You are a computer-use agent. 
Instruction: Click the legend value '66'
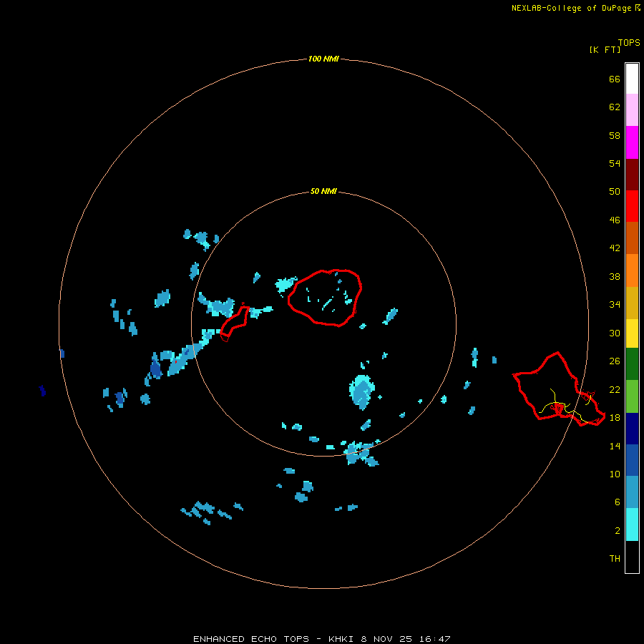(615, 79)
